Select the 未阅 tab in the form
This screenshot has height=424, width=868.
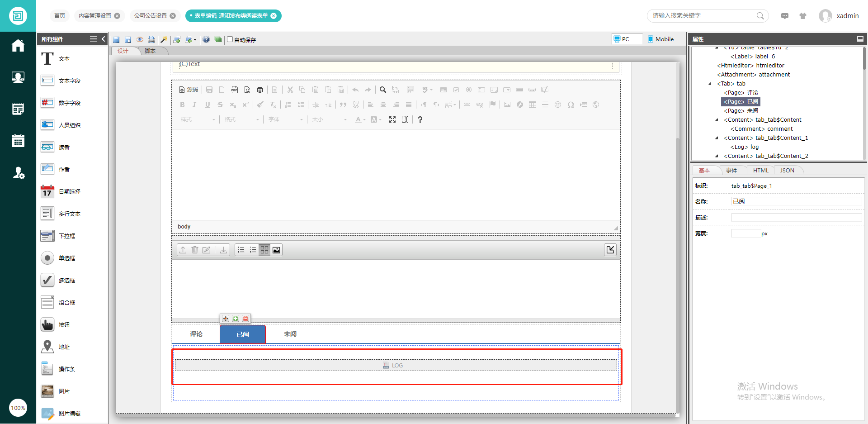click(290, 334)
